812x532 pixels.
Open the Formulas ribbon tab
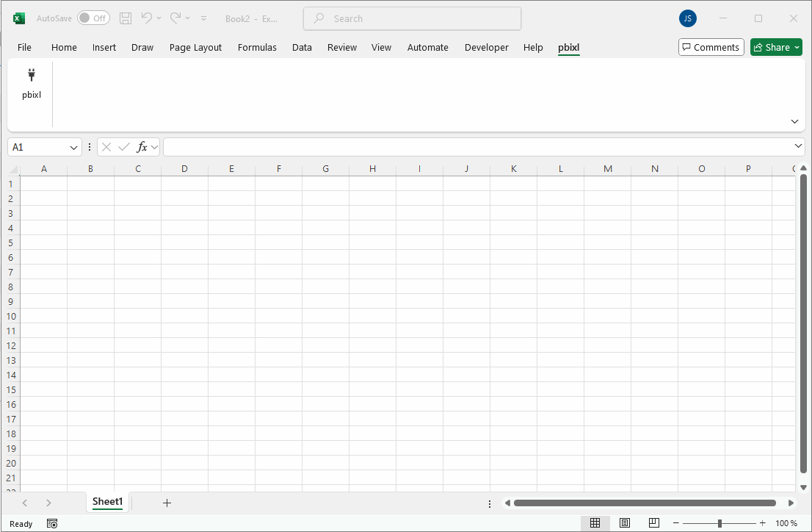[257, 47]
